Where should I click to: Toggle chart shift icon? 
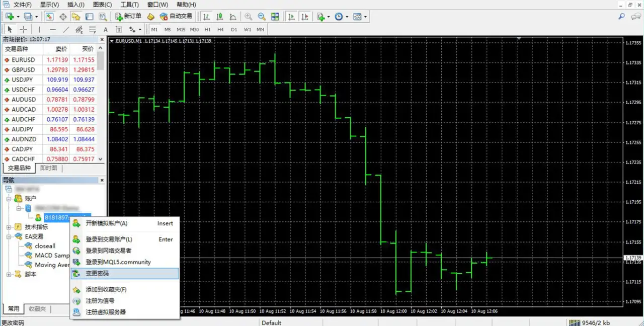pos(304,17)
